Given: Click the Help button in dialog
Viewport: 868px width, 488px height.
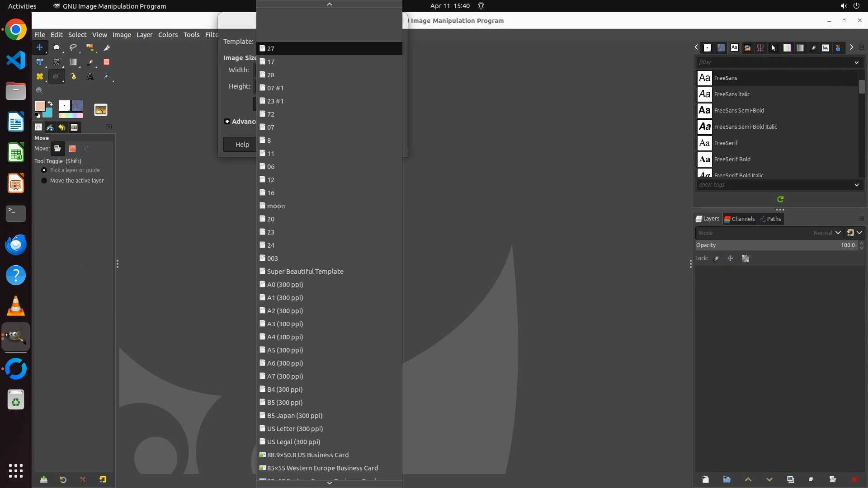Looking at the screenshot, I should click(242, 145).
